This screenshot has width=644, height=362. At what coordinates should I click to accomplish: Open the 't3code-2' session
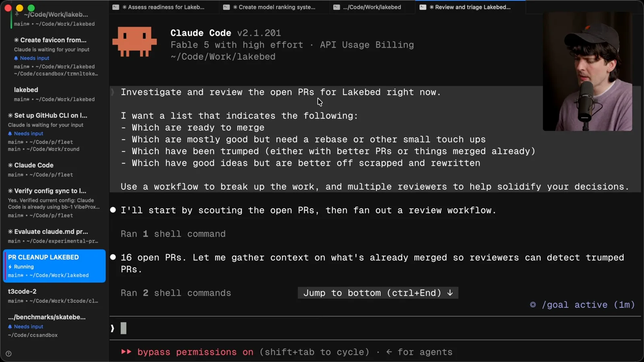(54, 296)
